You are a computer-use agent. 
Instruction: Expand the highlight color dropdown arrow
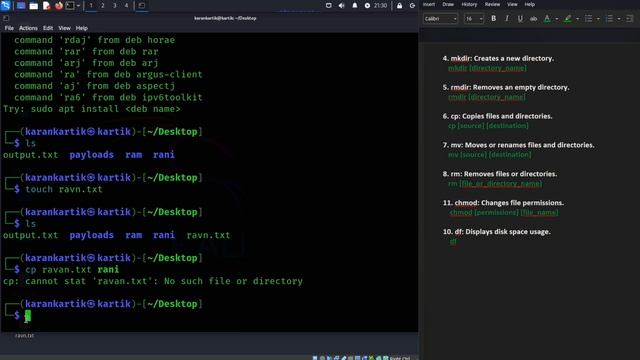pyautogui.click(x=577, y=19)
